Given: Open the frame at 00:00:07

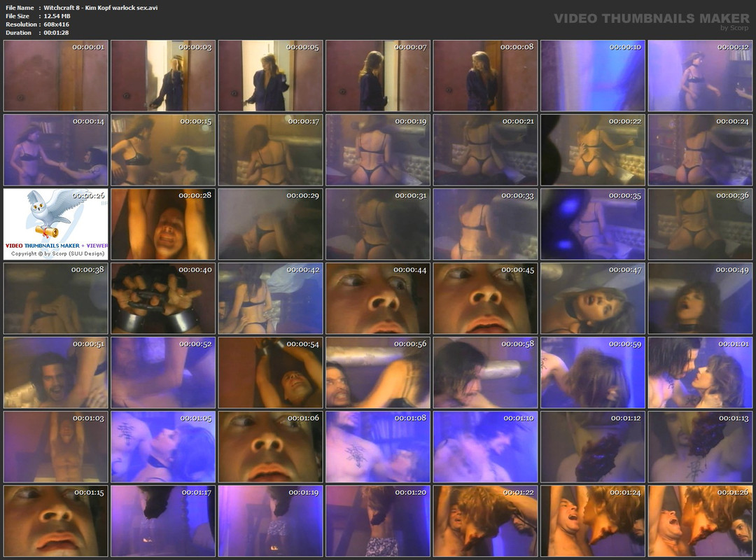Looking at the screenshot, I should 378,76.
